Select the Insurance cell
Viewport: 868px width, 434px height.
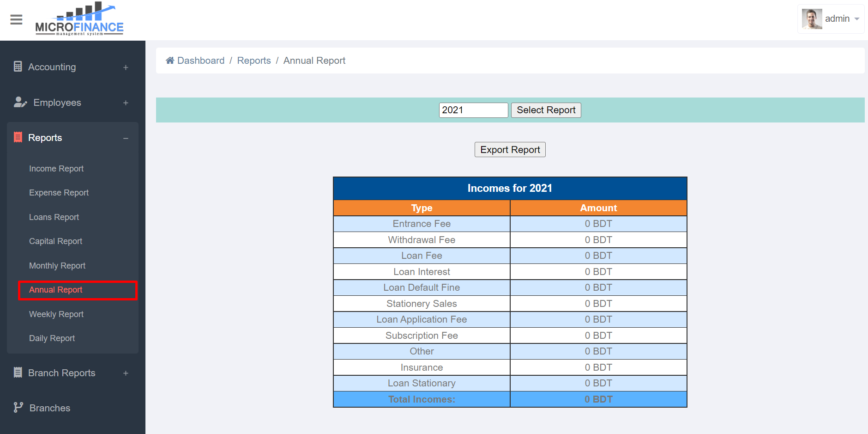[422, 367]
